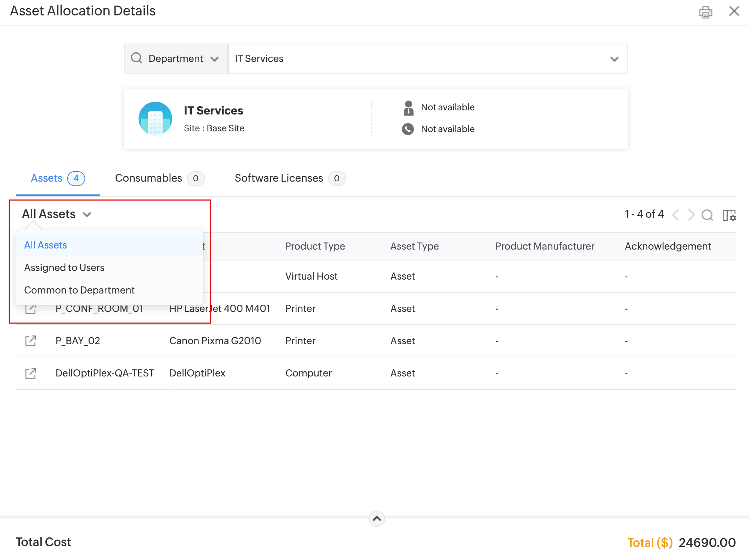Click the P_BAY_02 asset name
Viewport: 749px width, 560px height.
pyautogui.click(x=78, y=341)
